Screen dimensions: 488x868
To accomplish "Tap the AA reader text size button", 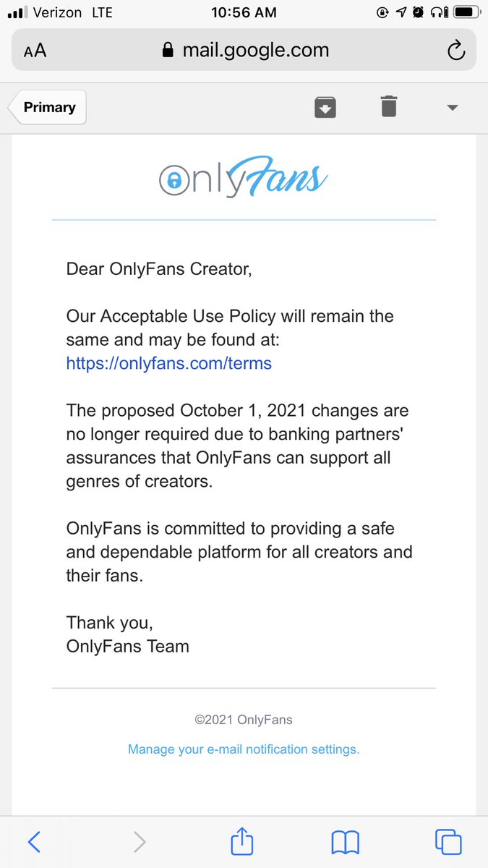I will pyautogui.click(x=35, y=51).
